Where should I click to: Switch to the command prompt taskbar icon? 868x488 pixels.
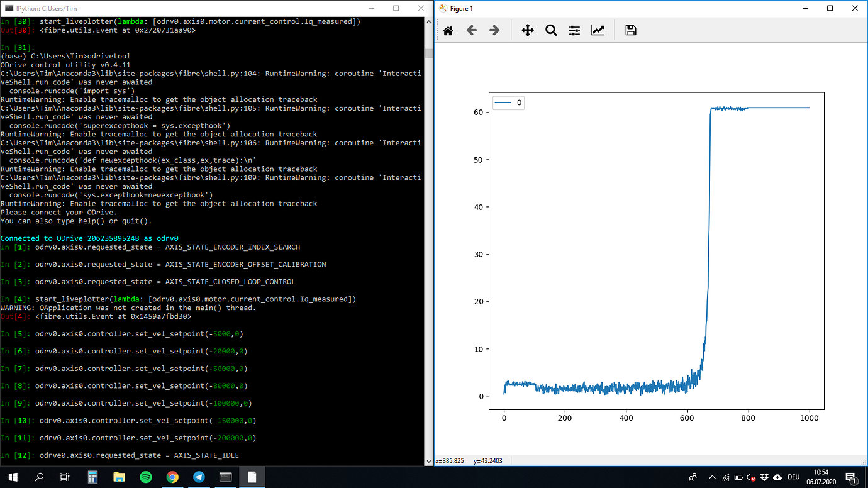point(225,477)
